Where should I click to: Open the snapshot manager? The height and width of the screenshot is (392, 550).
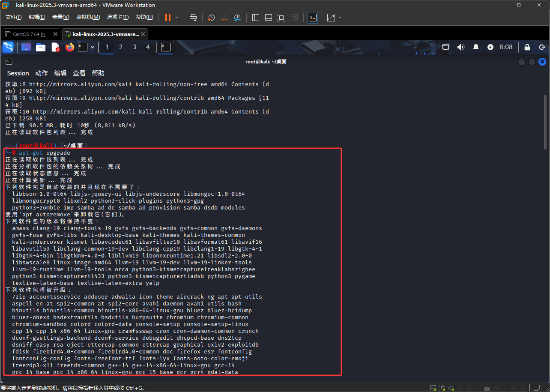pos(237,18)
